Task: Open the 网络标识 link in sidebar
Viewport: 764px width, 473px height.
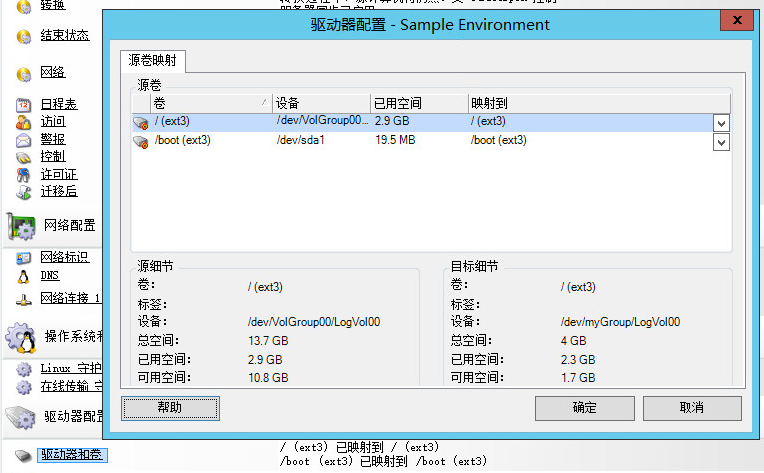Action: coord(64,258)
